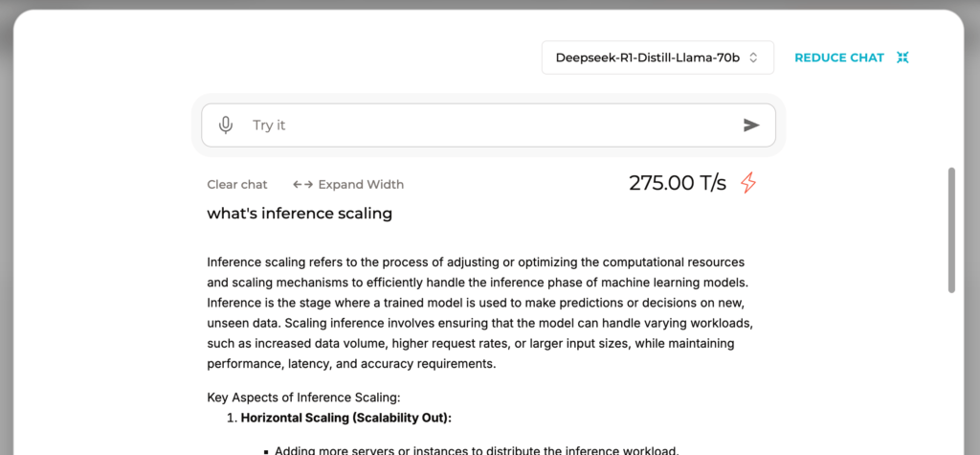Click the "Key Aspects of Inference Scaling" heading
The height and width of the screenshot is (455, 980).
pyautogui.click(x=303, y=398)
